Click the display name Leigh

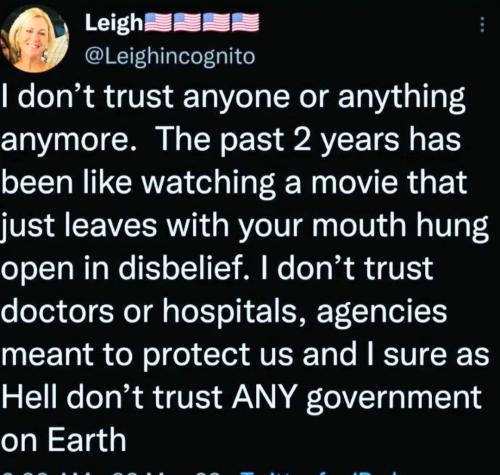[114, 23]
